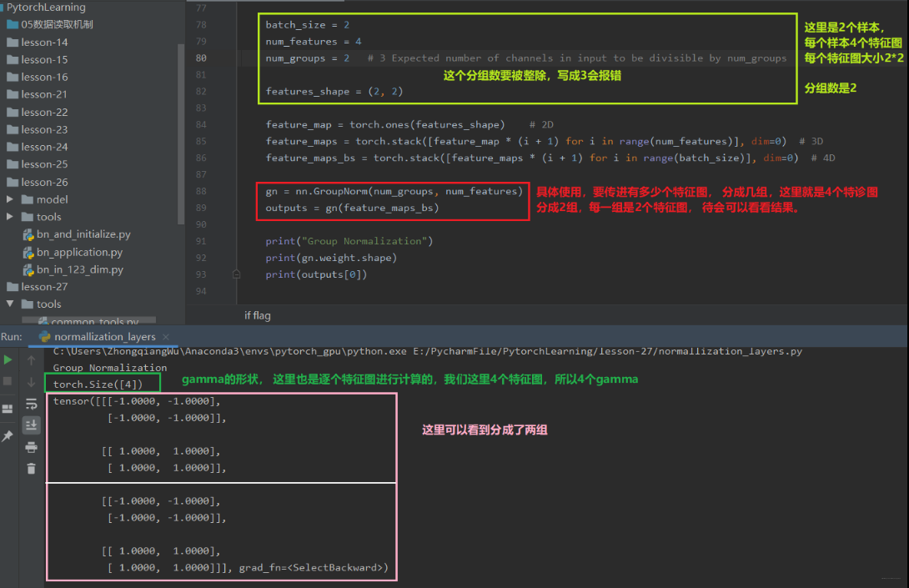Jump up the stack trace with the up arrow
The width and height of the screenshot is (909, 588).
point(32,360)
